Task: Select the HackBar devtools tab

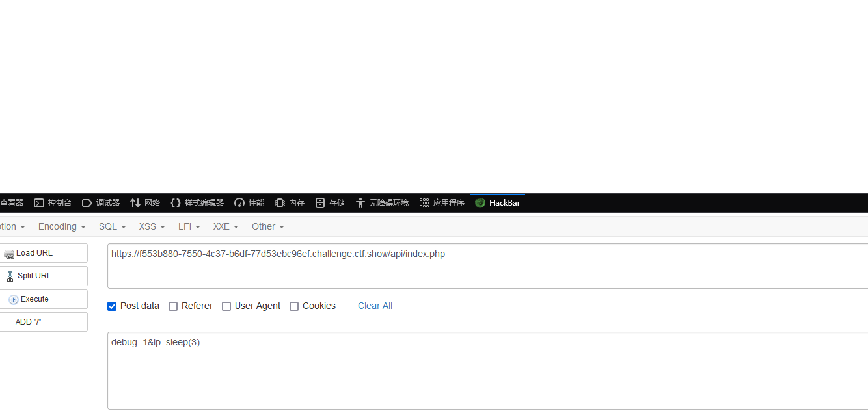Action: tap(497, 203)
